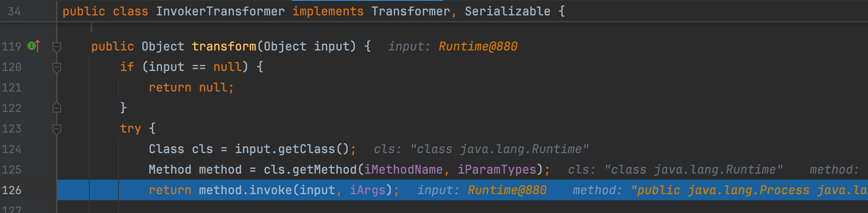Screen dimensions: 868x213
Task: Click the invoke call on line 126
Action: pos(270,190)
